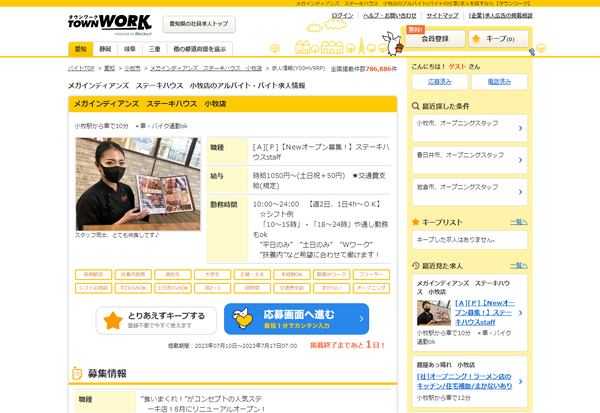Click the 交通費支給 tag

pyautogui.click(x=292, y=288)
